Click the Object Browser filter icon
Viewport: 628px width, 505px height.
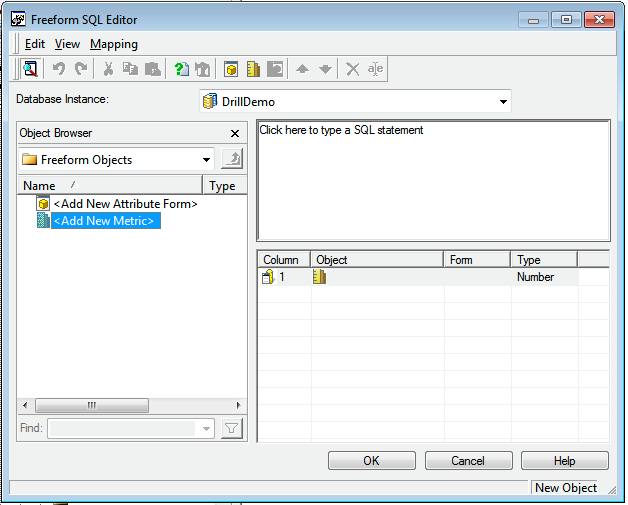pos(232,429)
